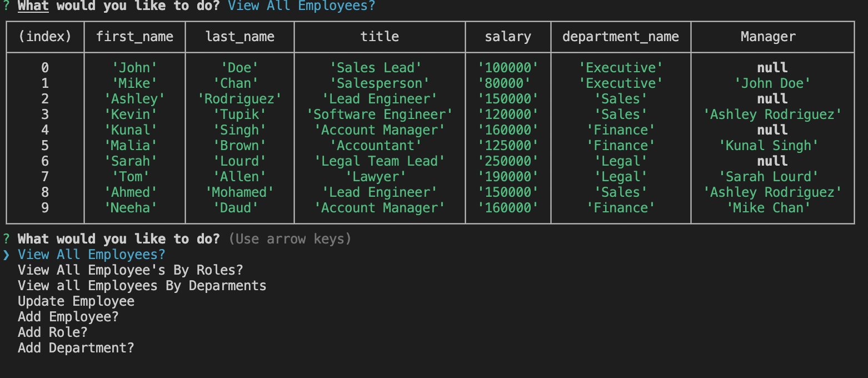Screen dimensions: 868x378
Task: Click the 'Legal' department cell for Tom
Action: click(x=621, y=177)
